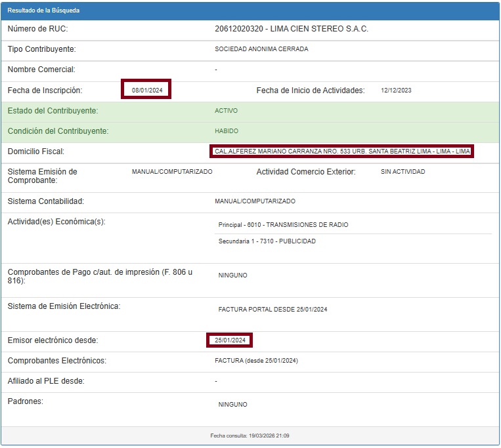
Task: Click the 'ACTIVO' taxpayer status value
Action: [x=226, y=111]
